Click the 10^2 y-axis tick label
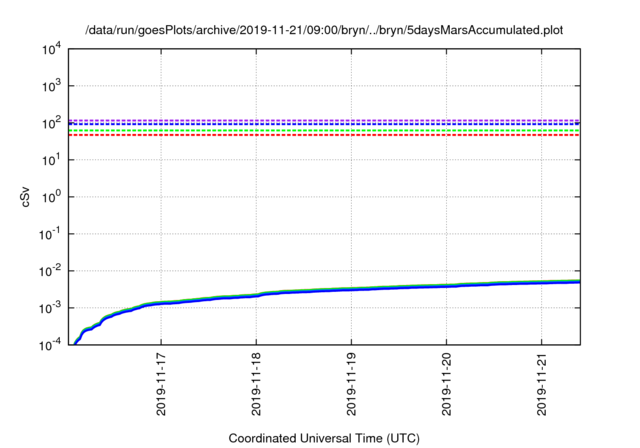 tap(52, 123)
